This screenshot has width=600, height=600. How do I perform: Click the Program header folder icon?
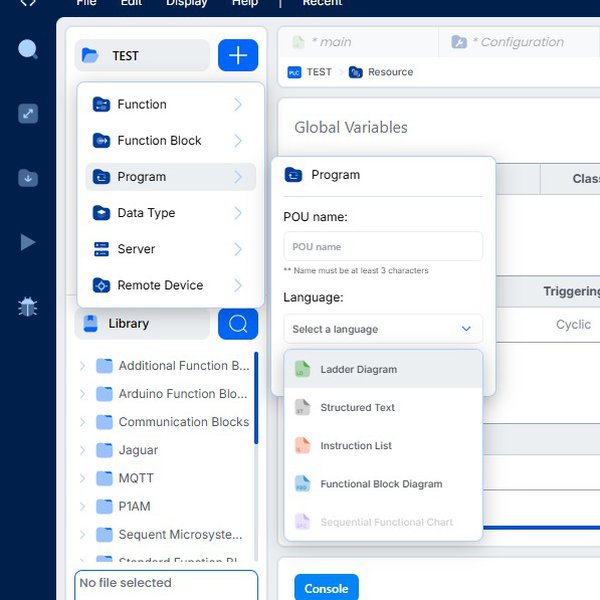click(x=293, y=175)
